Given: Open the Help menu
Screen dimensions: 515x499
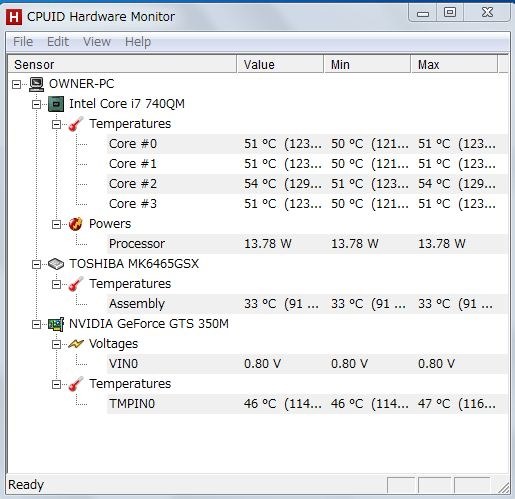Looking at the screenshot, I should click(x=138, y=42).
